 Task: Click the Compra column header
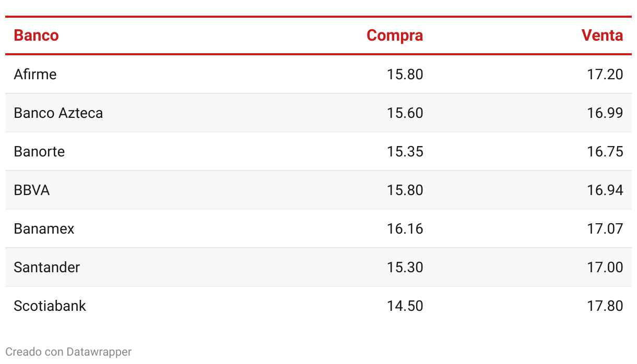[395, 35]
